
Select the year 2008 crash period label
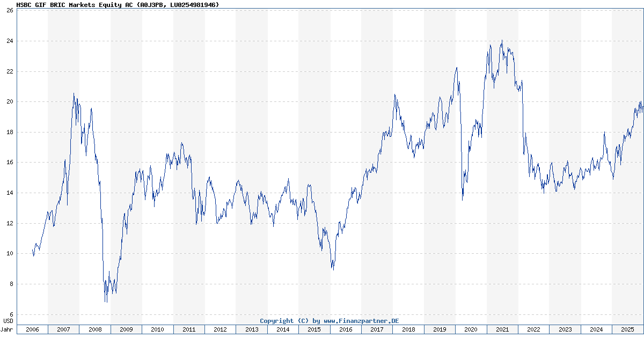pyautogui.click(x=96, y=330)
